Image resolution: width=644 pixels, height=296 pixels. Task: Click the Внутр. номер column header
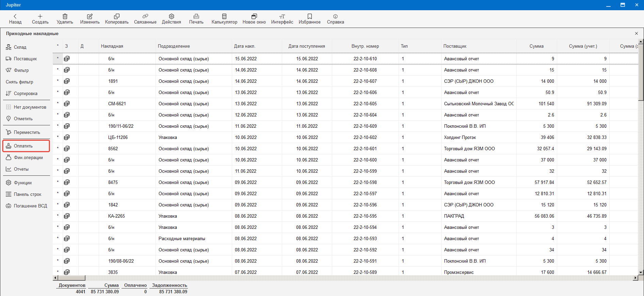pyautogui.click(x=365, y=46)
